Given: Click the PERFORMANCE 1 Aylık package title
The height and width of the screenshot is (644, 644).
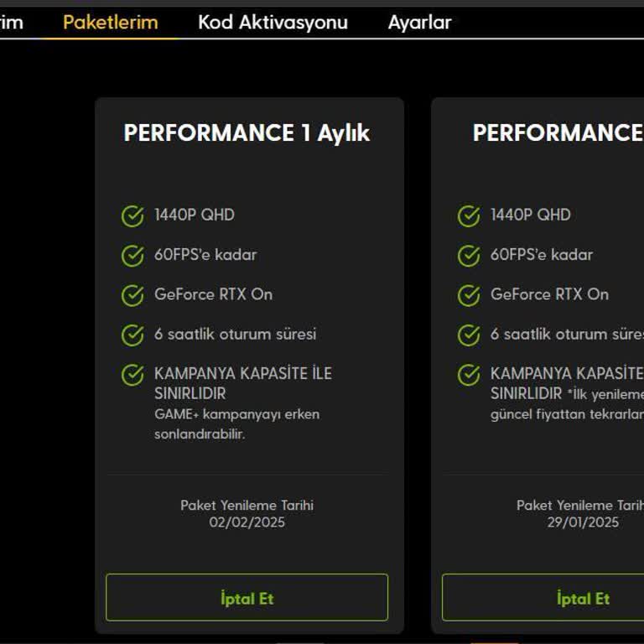Looking at the screenshot, I should point(247,133).
